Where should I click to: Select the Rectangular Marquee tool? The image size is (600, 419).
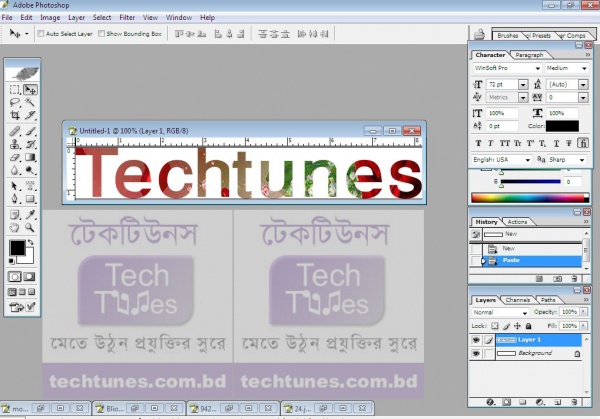[x=15, y=90]
